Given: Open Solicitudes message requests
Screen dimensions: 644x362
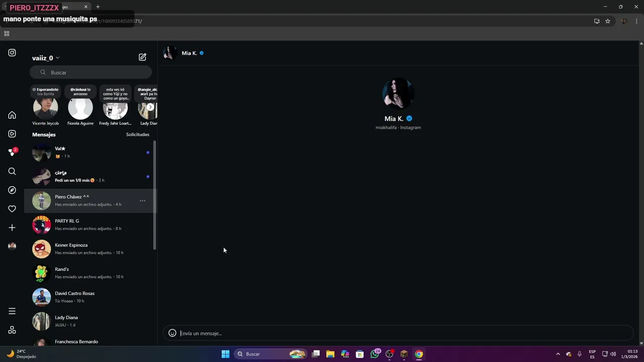Looking at the screenshot, I should [137, 135].
